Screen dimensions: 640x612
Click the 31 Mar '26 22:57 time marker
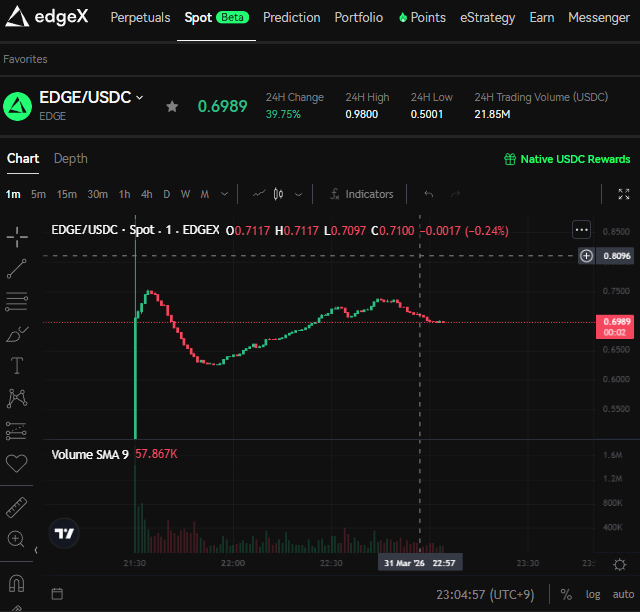tap(420, 563)
